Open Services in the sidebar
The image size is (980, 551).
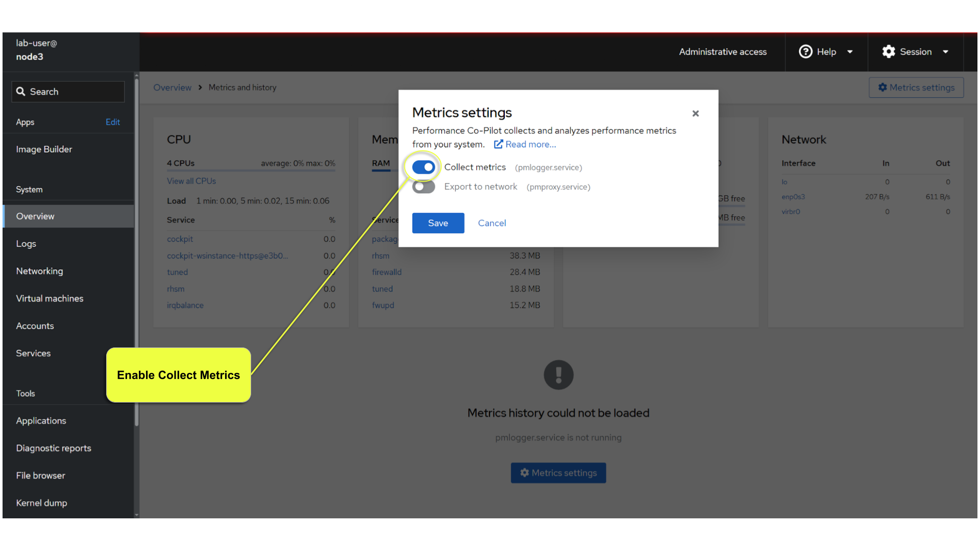coord(33,353)
